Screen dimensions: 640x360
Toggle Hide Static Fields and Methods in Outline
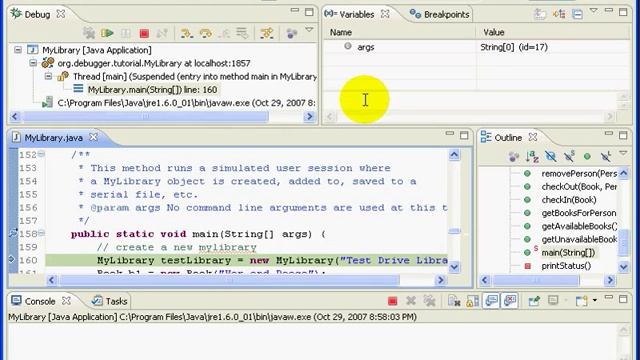(569, 156)
